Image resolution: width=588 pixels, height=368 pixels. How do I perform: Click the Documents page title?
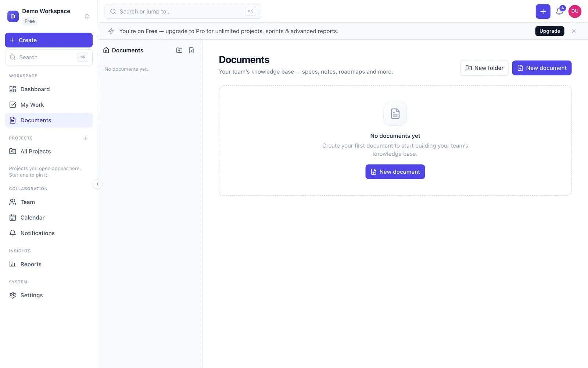pos(244,60)
